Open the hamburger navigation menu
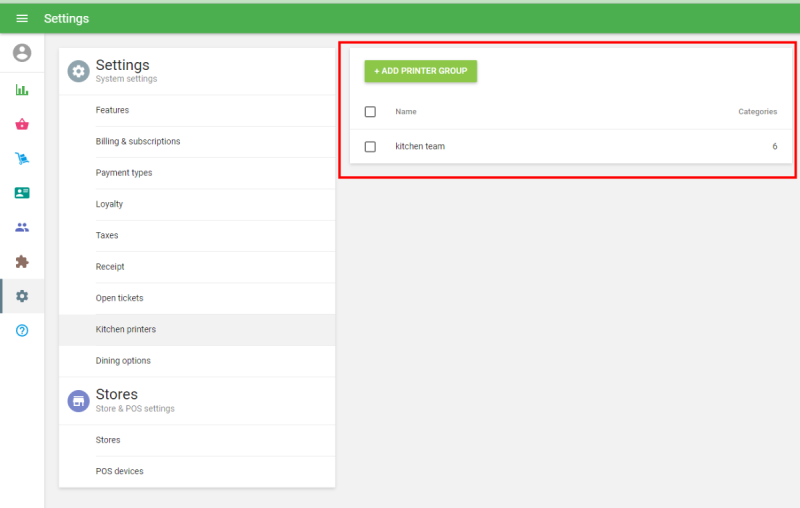800x508 pixels. (x=22, y=19)
